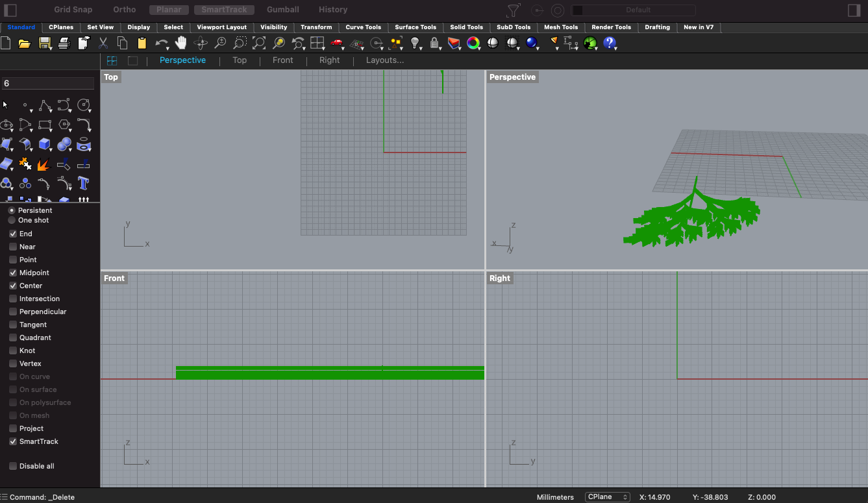Switch to the Surface Tools tab
The width and height of the screenshot is (868, 503).
pyautogui.click(x=415, y=27)
